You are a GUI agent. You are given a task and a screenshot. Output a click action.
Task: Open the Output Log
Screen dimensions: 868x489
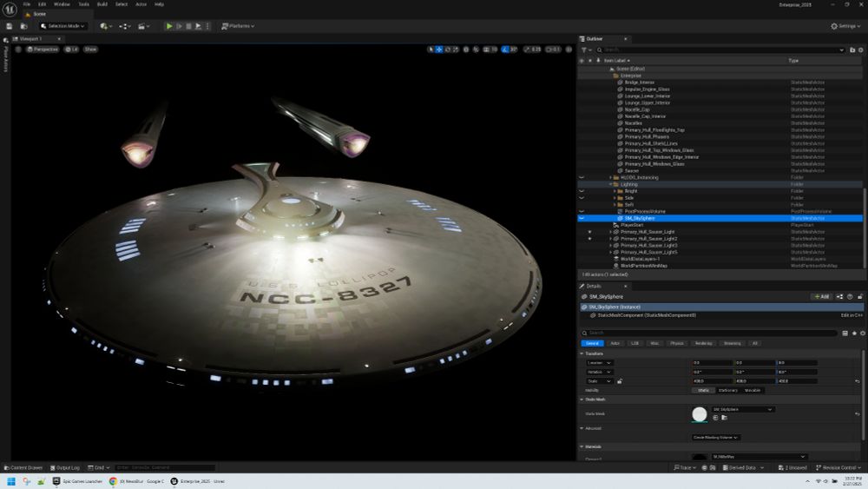(65, 468)
